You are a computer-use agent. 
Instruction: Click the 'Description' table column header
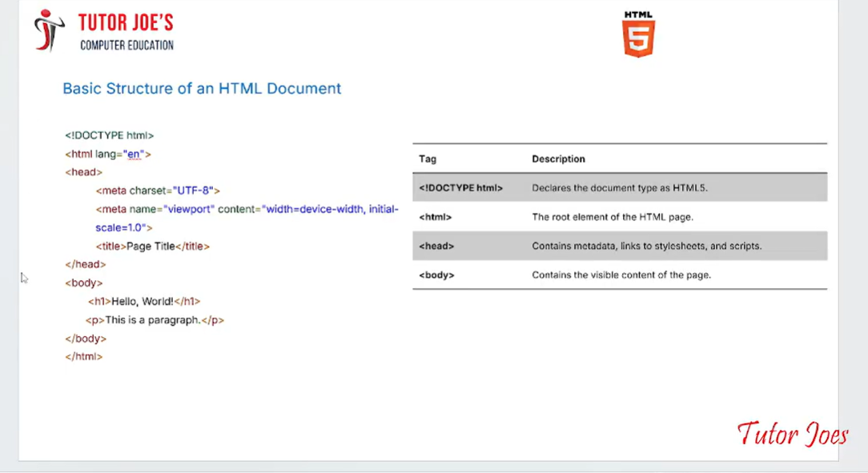click(x=558, y=158)
